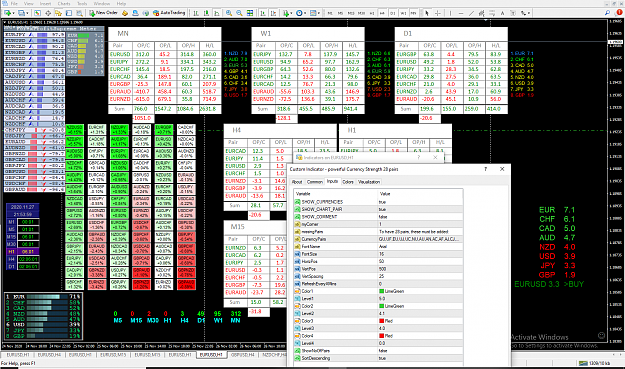Image resolution: width=625 pixels, height=369 pixels.
Task: Toggle Data Window crosshair-circle icon
Action: [48, 13]
